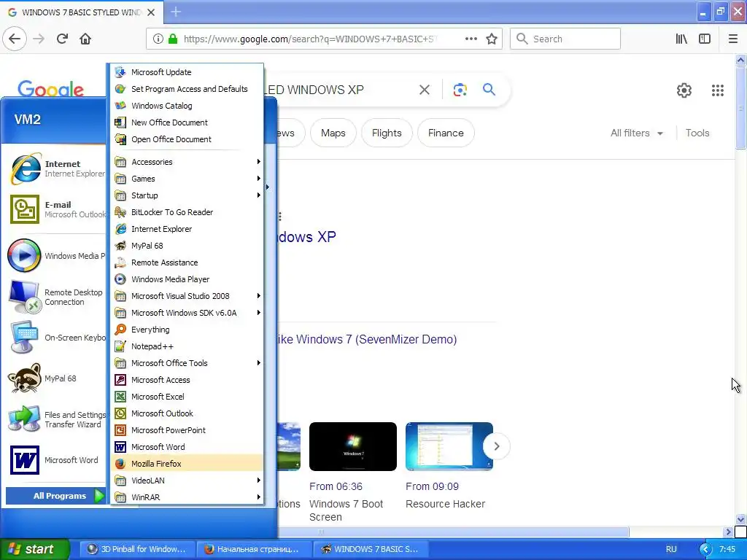
Task: Go to the browser home page
Action: coord(85,39)
